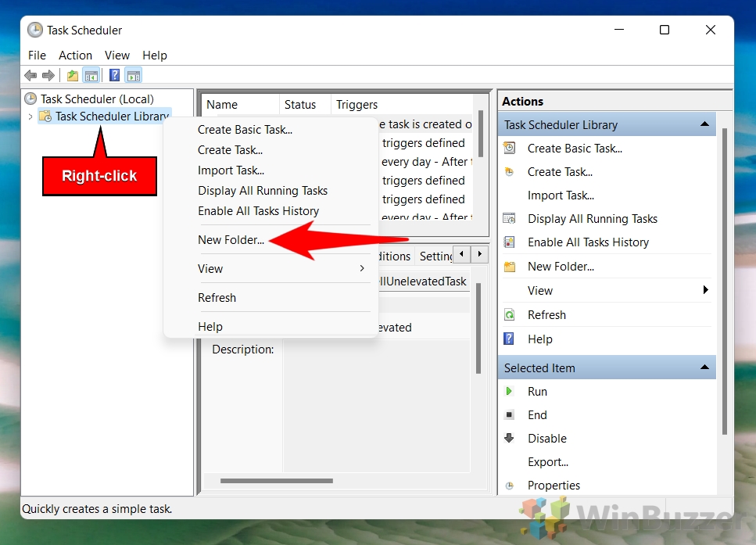Click Create Basic Task label in Actions pane
The height and width of the screenshot is (545, 756).
575,149
